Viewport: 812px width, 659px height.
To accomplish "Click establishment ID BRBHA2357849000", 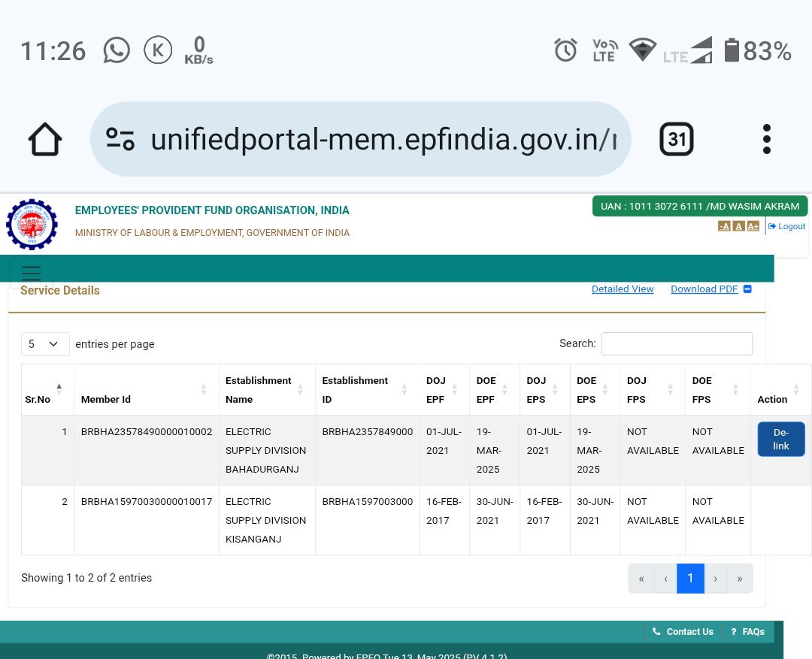I will tap(367, 432).
